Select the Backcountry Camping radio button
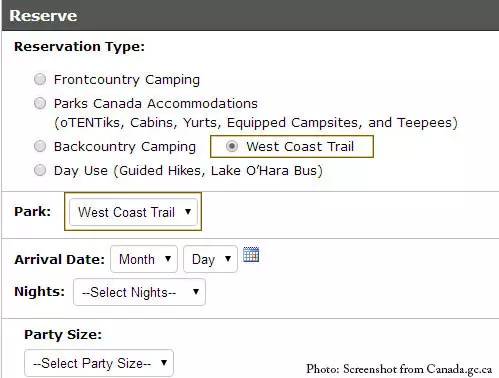Screen dimensions: 499x378 click(x=40, y=146)
